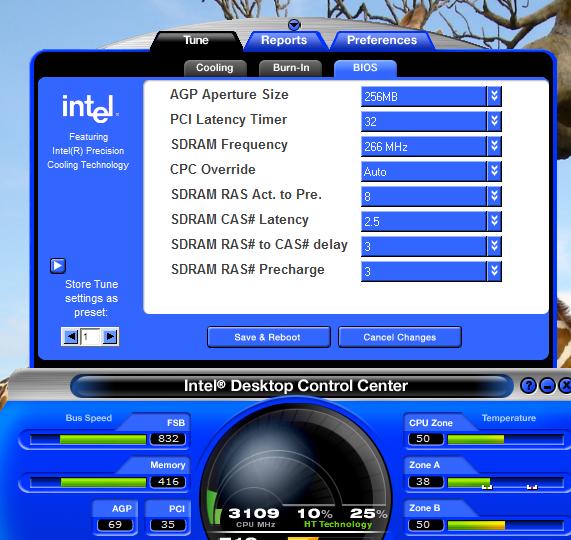Click the FSB value 832
Image resolution: width=571 pixels, height=540 pixels.
click(x=168, y=439)
